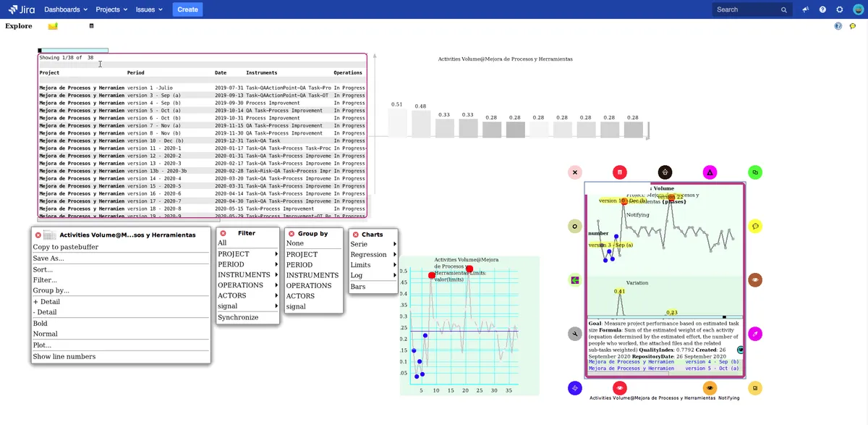Click the green left-arrow square icon
Image resolution: width=868 pixels, height=425 pixels.
pyautogui.click(x=575, y=279)
